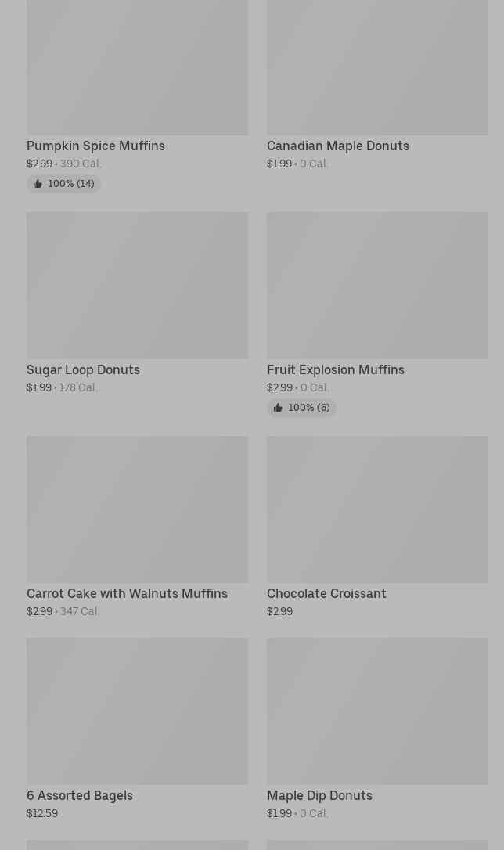Click Carrot Cake with Walnuts Muffins title
This screenshot has height=850, width=504.
point(127,593)
